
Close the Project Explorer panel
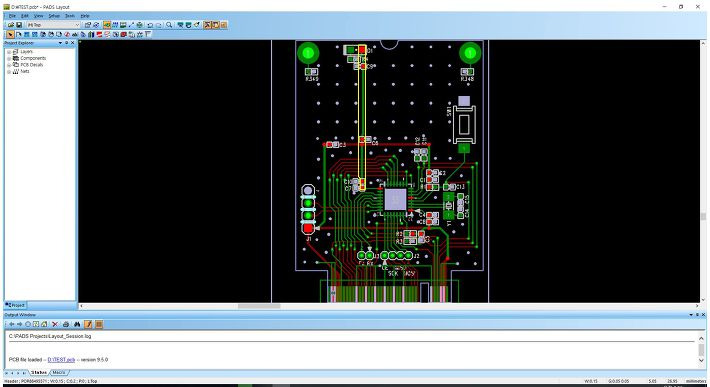click(x=72, y=43)
